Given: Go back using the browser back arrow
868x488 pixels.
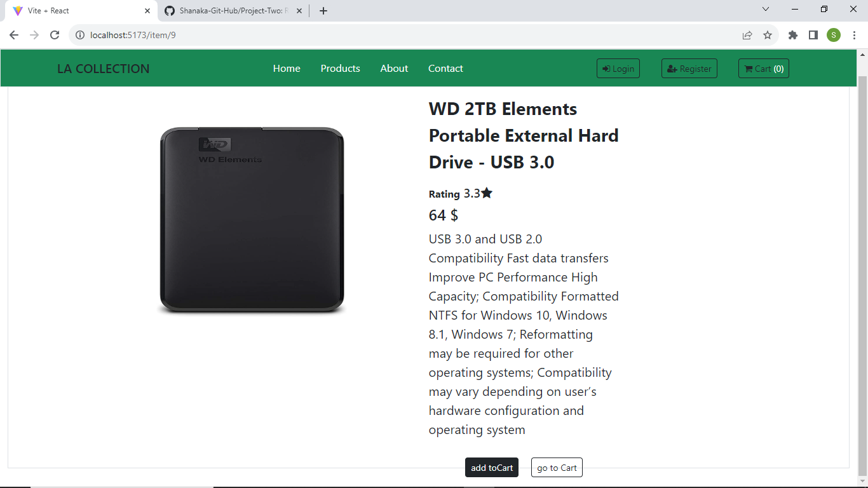Looking at the screenshot, I should coord(14,35).
